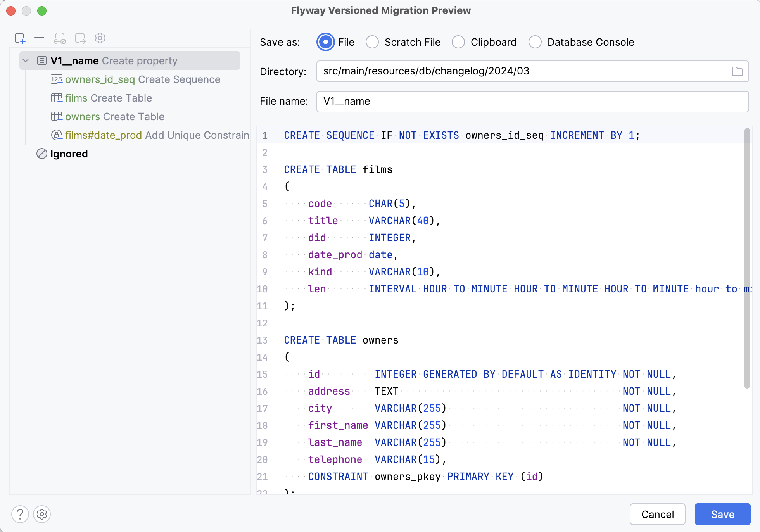This screenshot has height=532, width=760.
Task: Click the Save button
Action: click(x=722, y=514)
